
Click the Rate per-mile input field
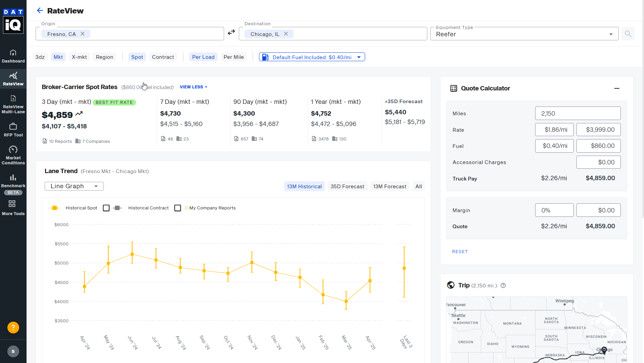coord(554,130)
